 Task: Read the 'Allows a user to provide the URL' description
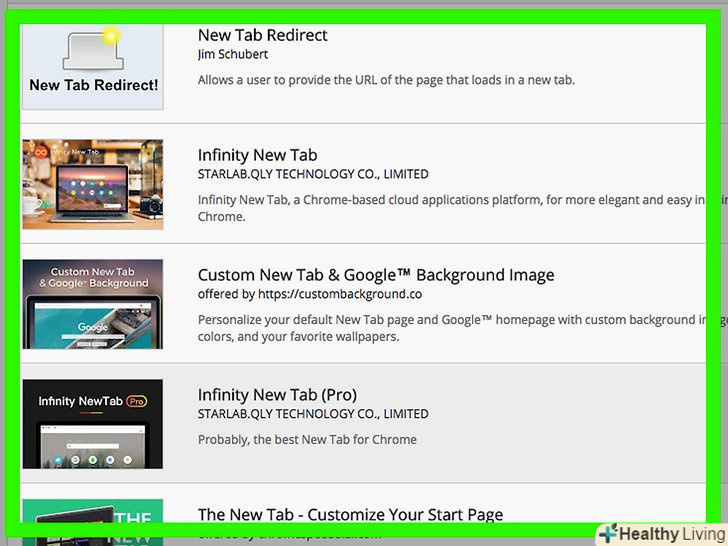(386, 80)
